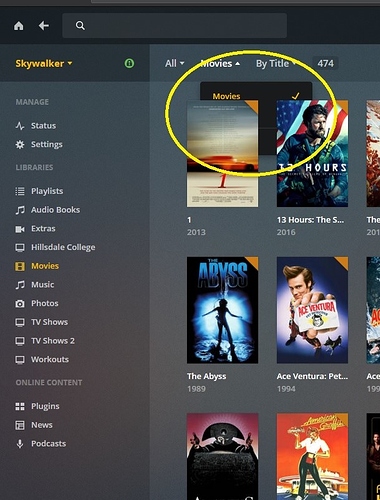Click the year 2016 under 13 Hours
This screenshot has width=380, height=500.
pos(286,232)
